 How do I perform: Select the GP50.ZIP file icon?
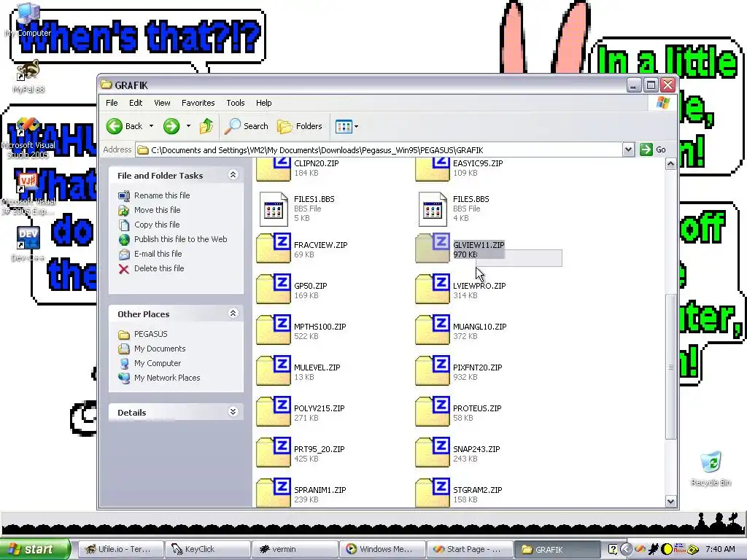[x=274, y=289]
